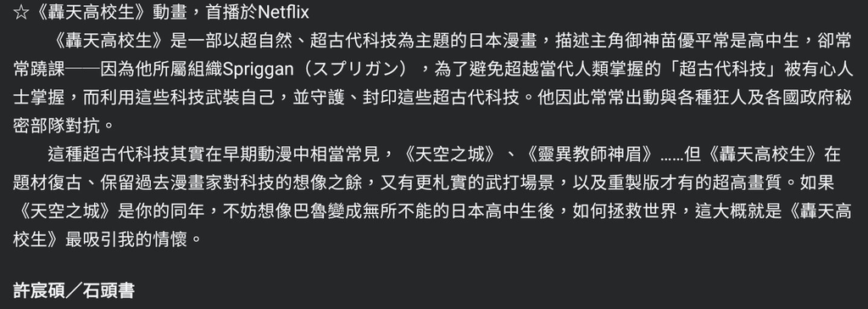
Task: Click 《天空之城》 following 早期動漫中相當常見
Action: pos(449,154)
